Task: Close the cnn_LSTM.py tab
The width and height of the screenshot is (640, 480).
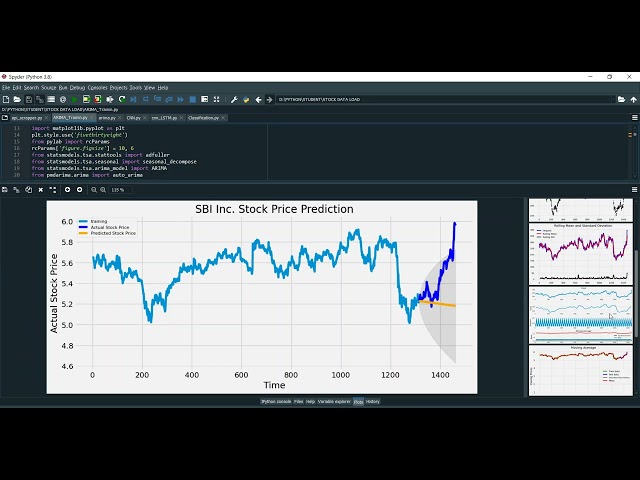Action: click(182, 118)
